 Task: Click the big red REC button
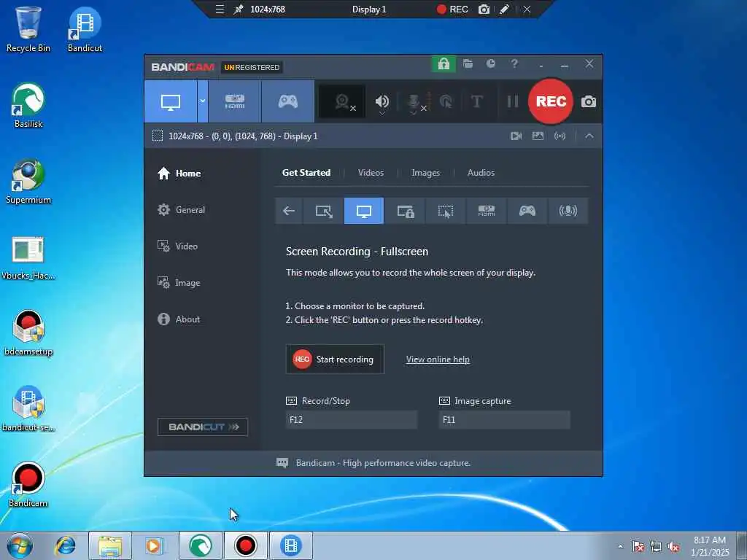[x=551, y=101]
